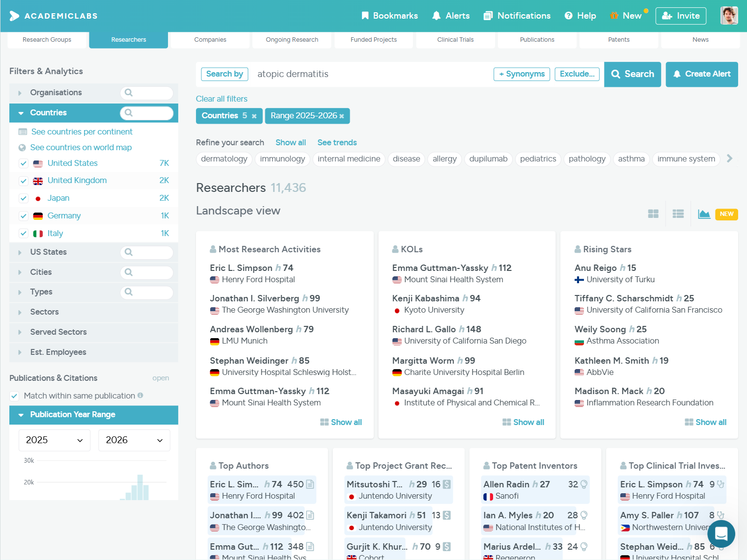This screenshot has width=747, height=560.
Task: Switch to the Clinical Trials tab
Action: pyautogui.click(x=455, y=40)
